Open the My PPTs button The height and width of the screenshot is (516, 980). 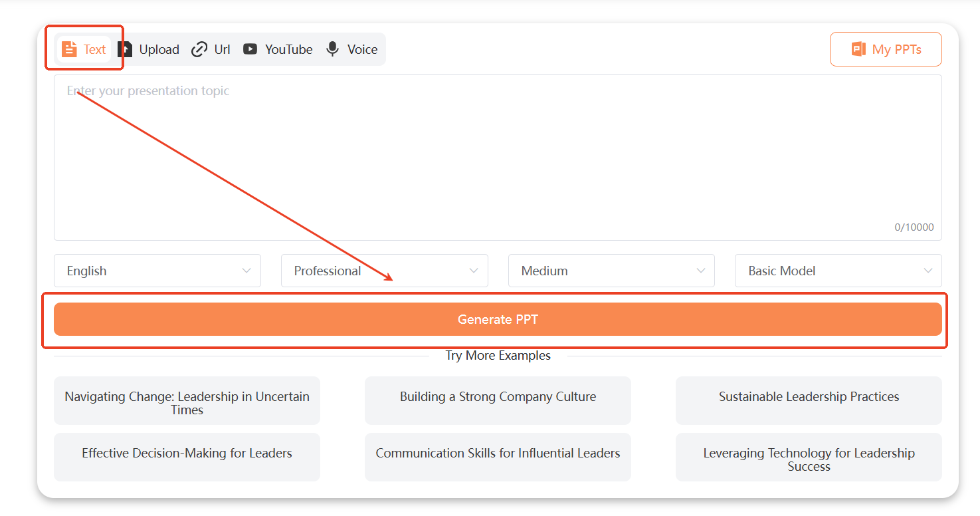(886, 49)
